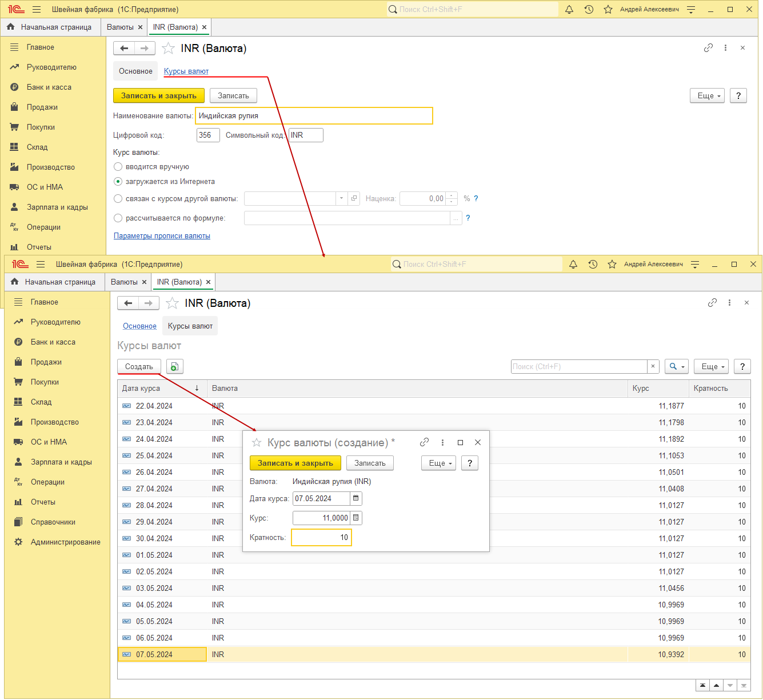Click the Наименование валюты text field
Screen dimensions: 763x700
tap(314, 115)
